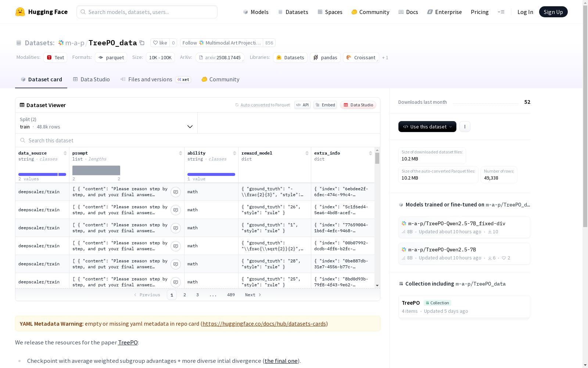This screenshot has width=588, height=368.
Task: Open the 10K - 100K size tag
Action: tap(160, 57)
